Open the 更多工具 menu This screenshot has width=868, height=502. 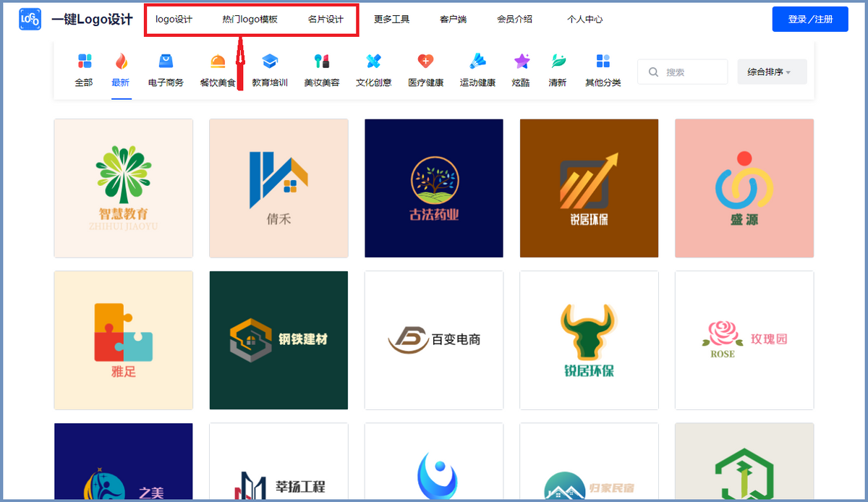pyautogui.click(x=392, y=20)
